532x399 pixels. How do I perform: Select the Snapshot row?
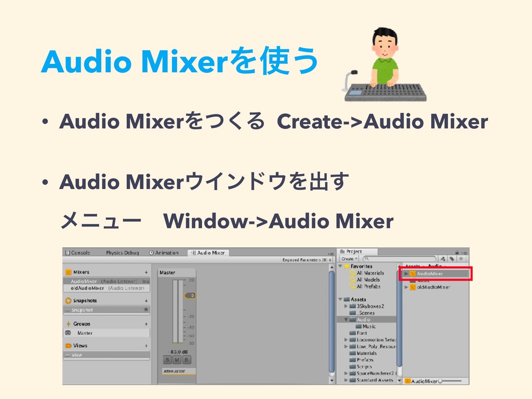pyautogui.click(x=107, y=310)
